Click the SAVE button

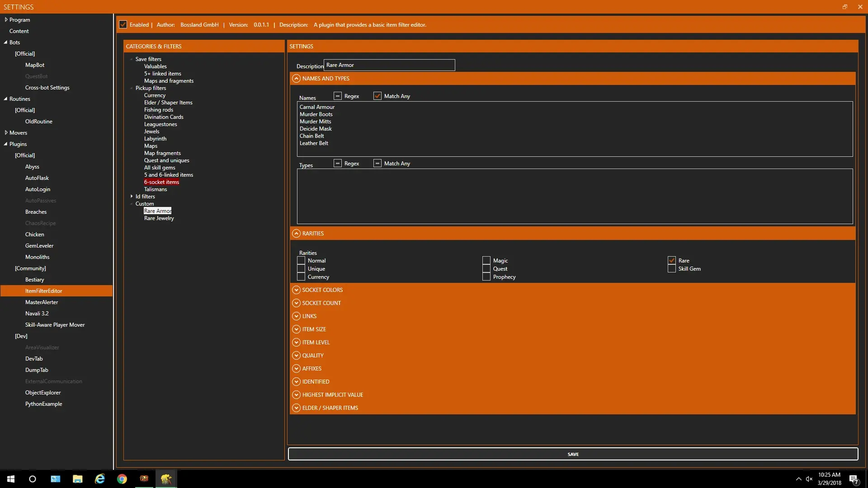click(x=573, y=454)
